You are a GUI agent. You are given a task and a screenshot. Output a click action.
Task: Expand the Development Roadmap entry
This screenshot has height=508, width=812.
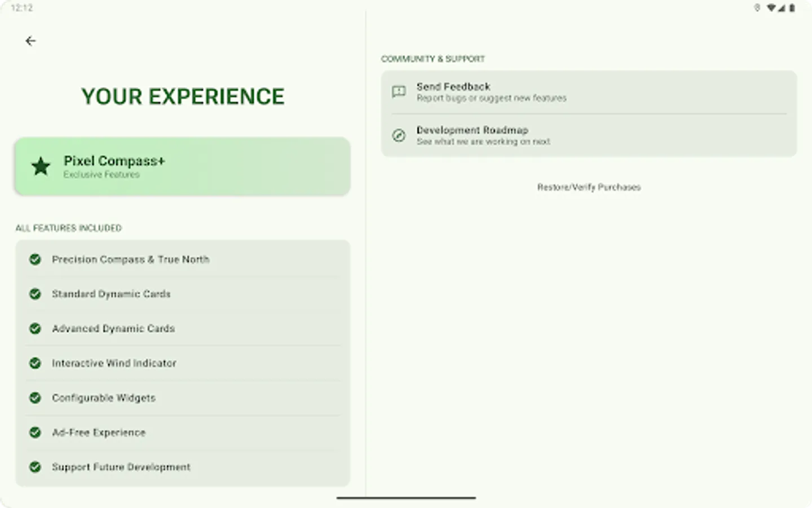(588, 135)
